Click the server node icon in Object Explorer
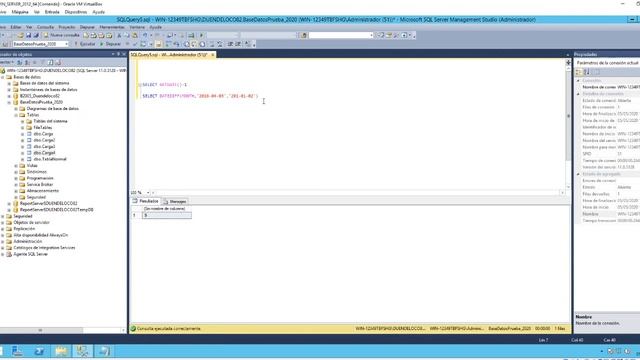Image resolution: width=640 pixels, height=360 pixels. 3,71
